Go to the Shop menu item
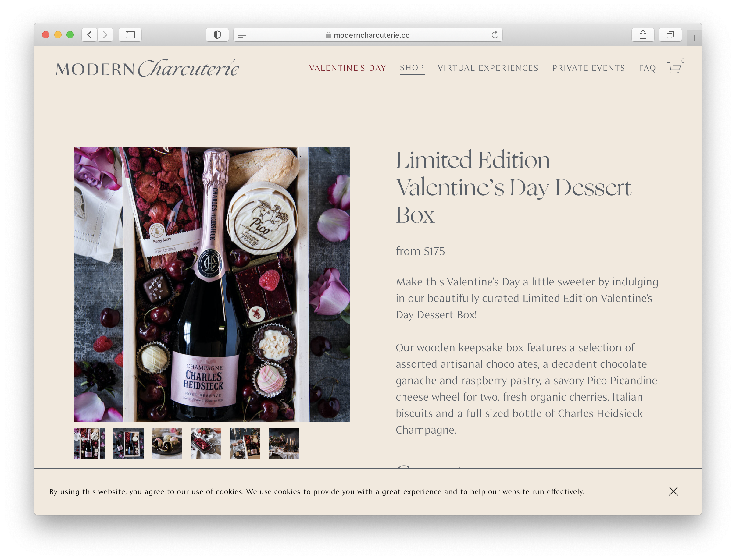Image resolution: width=736 pixels, height=560 pixels. [412, 68]
